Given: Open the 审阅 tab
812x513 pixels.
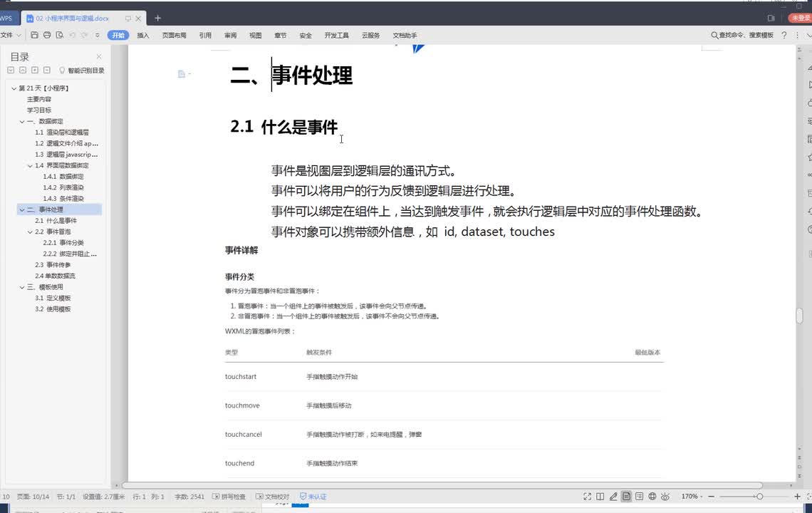Looking at the screenshot, I should (231, 35).
